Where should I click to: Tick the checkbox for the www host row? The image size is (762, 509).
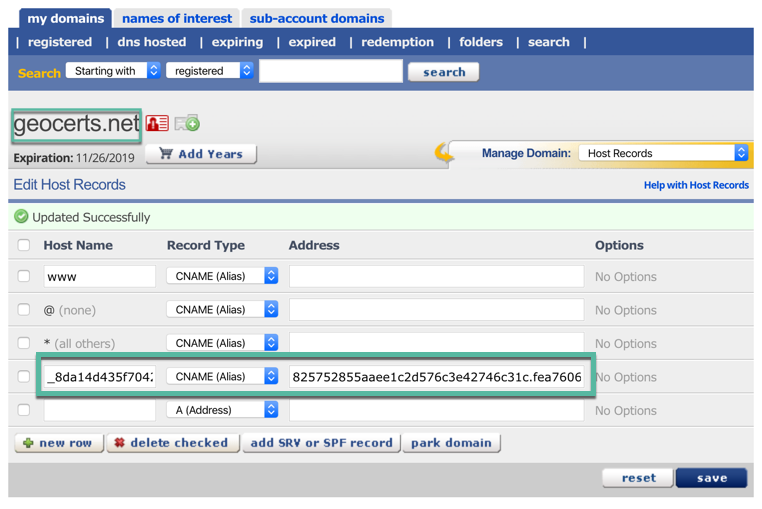click(x=24, y=276)
